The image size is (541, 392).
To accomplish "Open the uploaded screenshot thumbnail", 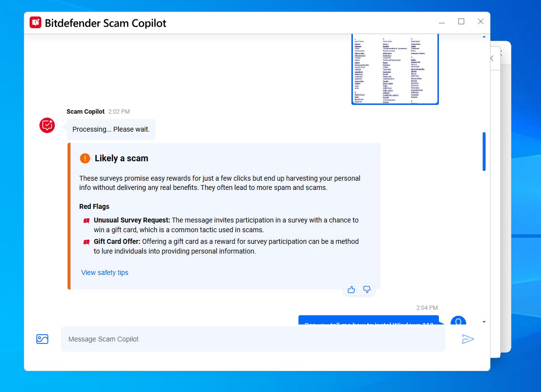I will (395, 69).
